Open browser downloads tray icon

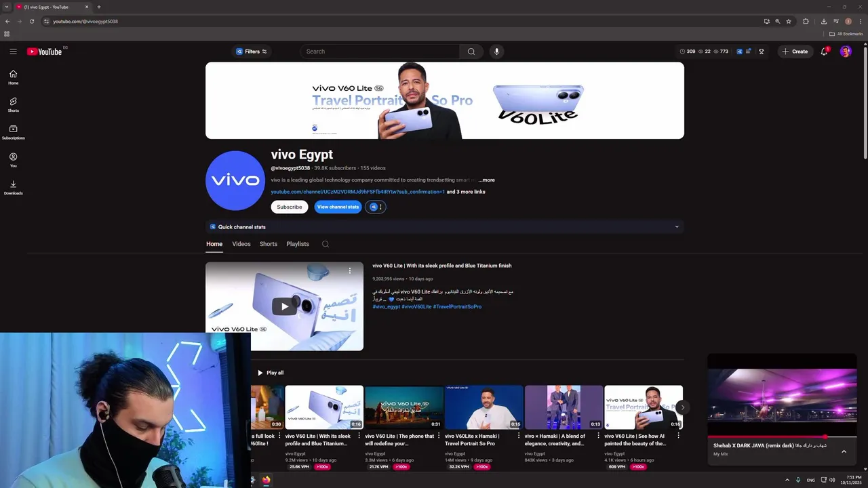click(823, 21)
